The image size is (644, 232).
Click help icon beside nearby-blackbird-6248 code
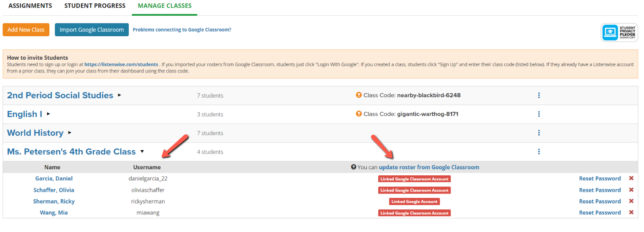[359, 95]
